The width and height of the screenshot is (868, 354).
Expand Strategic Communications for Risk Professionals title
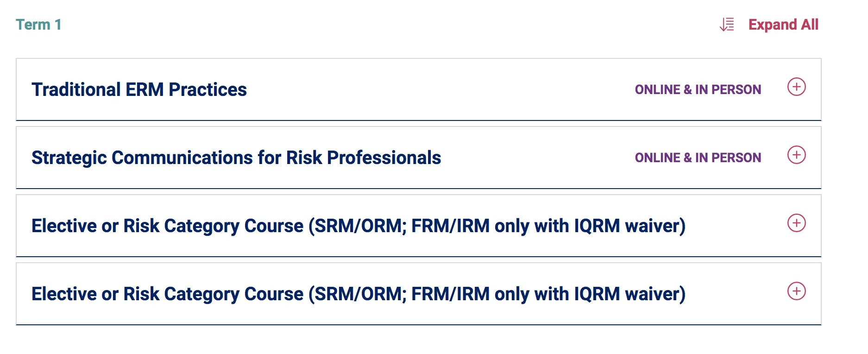[236, 158]
